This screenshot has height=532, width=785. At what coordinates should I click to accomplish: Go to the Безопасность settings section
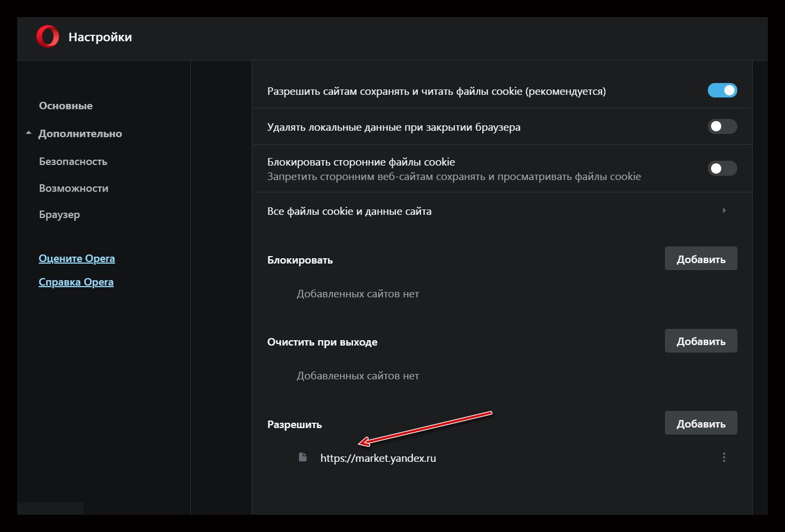pyautogui.click(x=73, y=161)
